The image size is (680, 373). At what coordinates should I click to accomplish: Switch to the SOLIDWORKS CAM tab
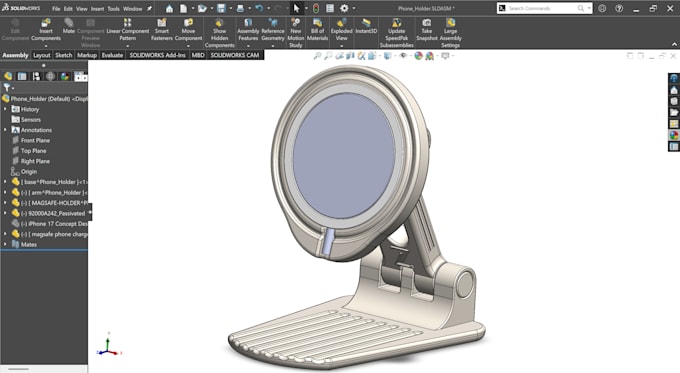pos(235,55)
